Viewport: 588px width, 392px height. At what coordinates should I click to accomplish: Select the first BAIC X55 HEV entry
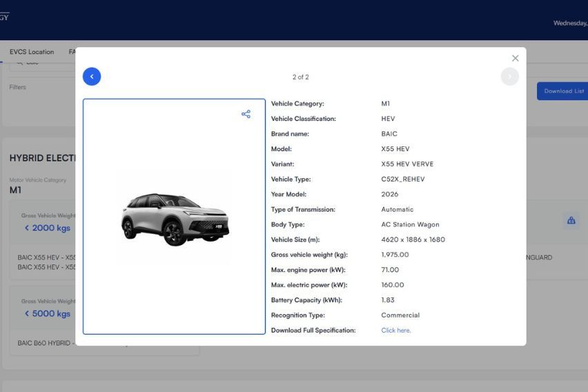[x=46, y=257]
